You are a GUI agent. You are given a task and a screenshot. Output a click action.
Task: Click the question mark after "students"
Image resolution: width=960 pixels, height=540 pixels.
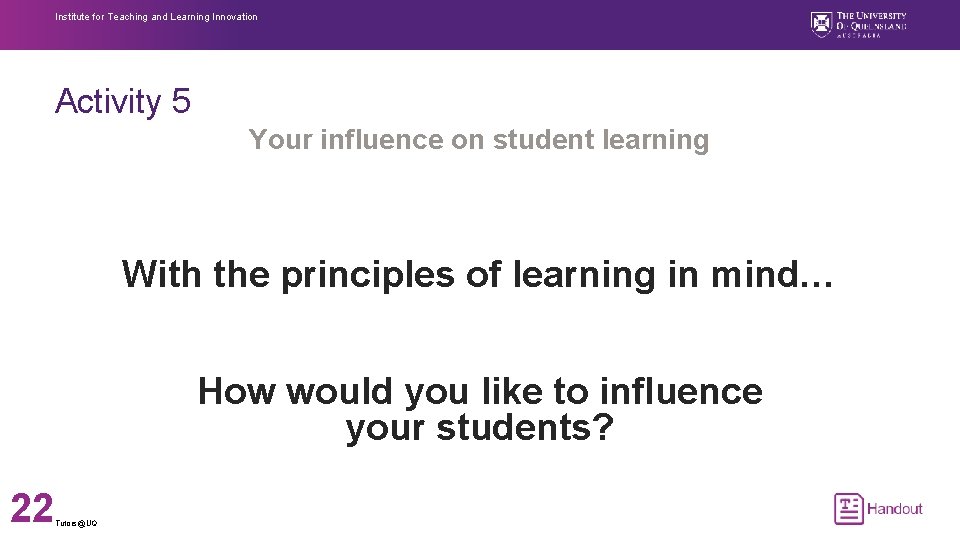point(604,426)
